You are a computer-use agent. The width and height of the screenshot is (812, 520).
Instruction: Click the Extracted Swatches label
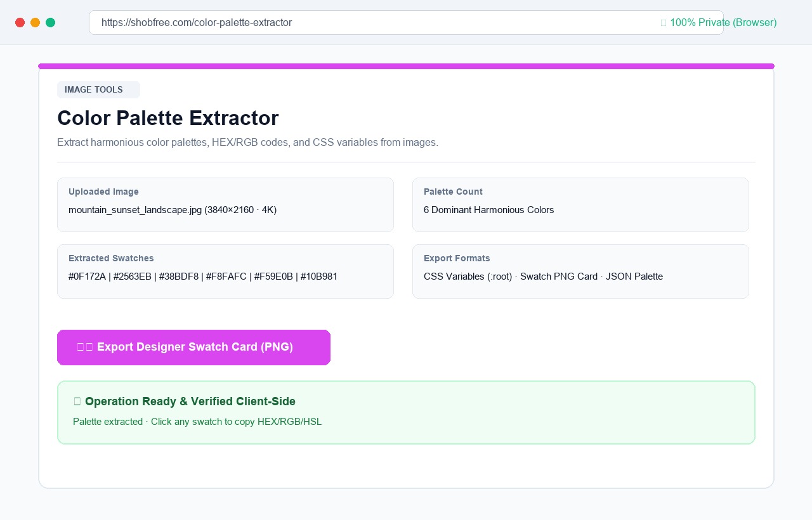[x=111, y=258]
